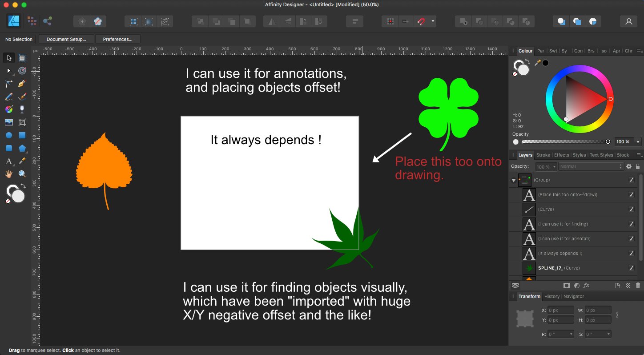Select the Pencil tool
644x355 pixels.
tap(9, 97)
